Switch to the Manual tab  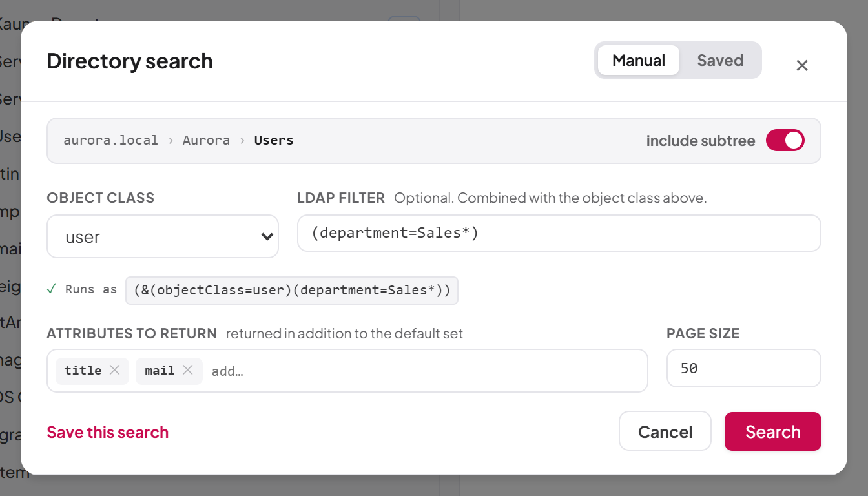pyautogui.click(x=639, y=60)
